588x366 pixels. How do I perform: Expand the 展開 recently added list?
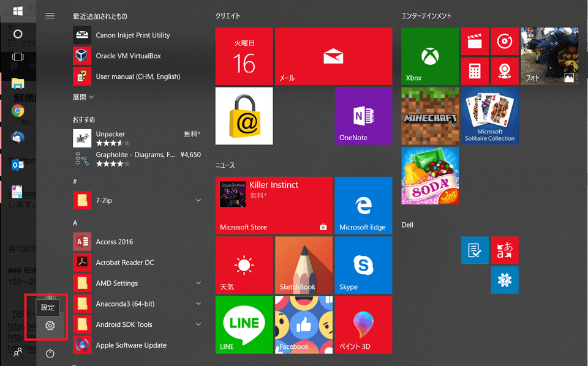pos(84,97)
